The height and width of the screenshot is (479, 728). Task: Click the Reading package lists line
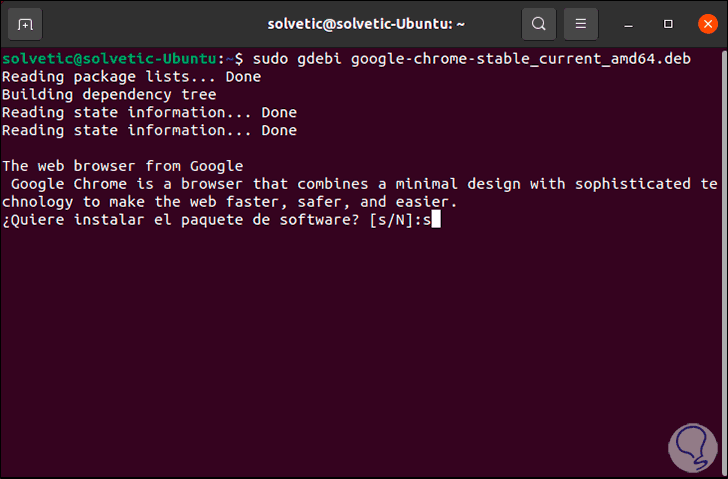point(131,77)
